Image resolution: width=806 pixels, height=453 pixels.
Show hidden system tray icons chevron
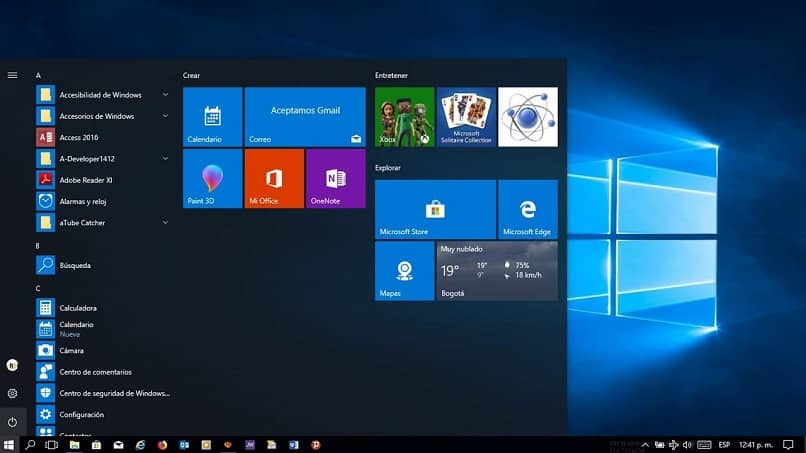[645, 445]
